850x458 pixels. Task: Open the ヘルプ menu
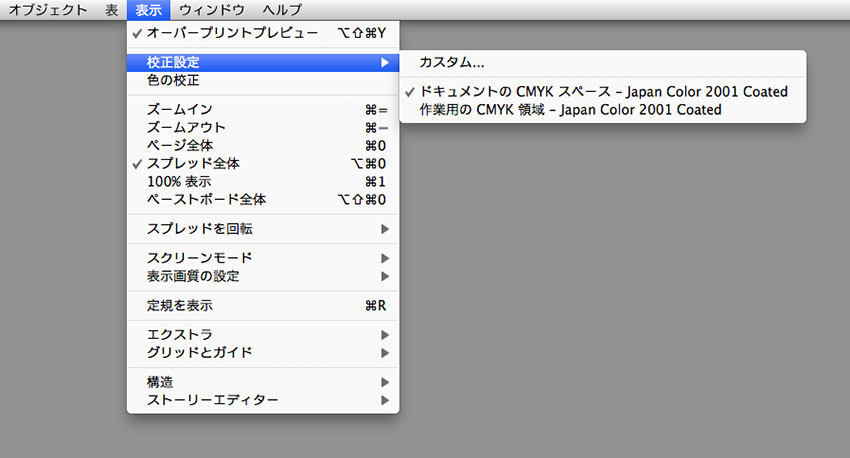pyautogui.click(x=274, y=10)
